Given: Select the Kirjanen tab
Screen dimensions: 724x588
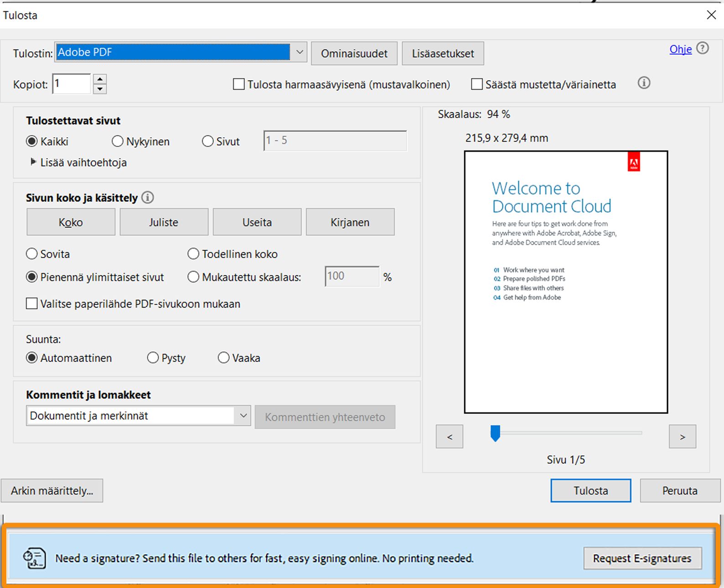Looking at the screenshot, I should 350,222.
